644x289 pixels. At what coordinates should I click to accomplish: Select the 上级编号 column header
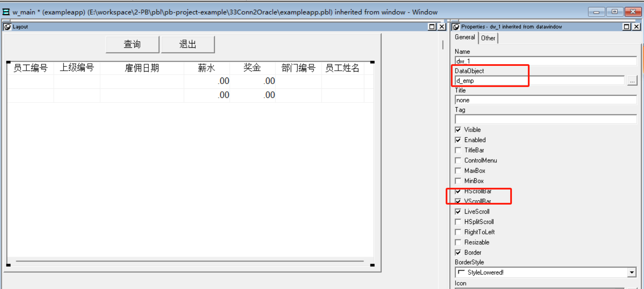(77, 68)
